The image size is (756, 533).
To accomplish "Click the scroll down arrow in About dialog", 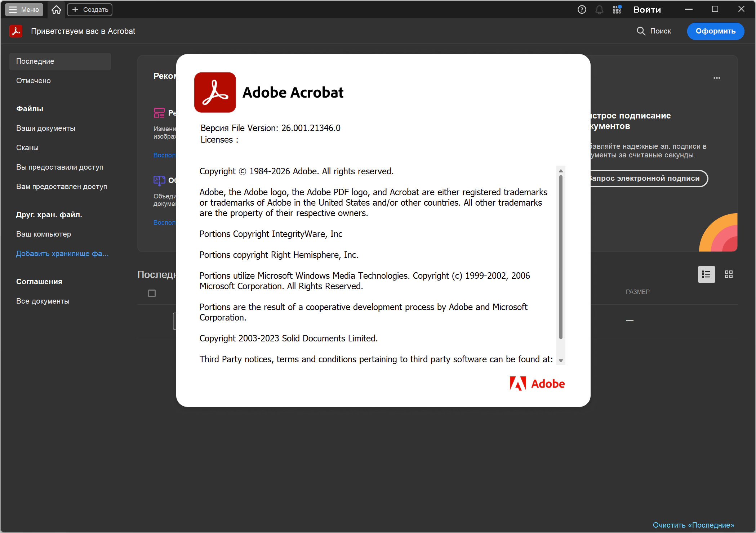I will tap(561, 360).
